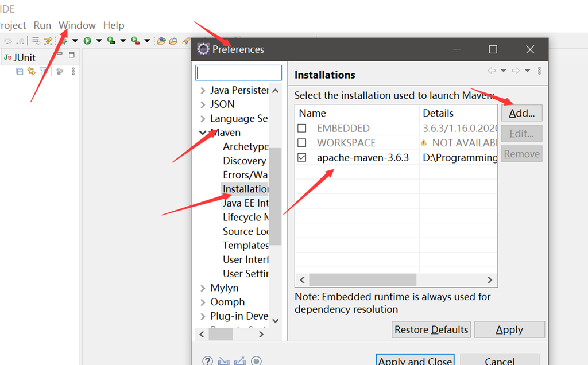Click the back arrow in Preferences header

[492, 71]
